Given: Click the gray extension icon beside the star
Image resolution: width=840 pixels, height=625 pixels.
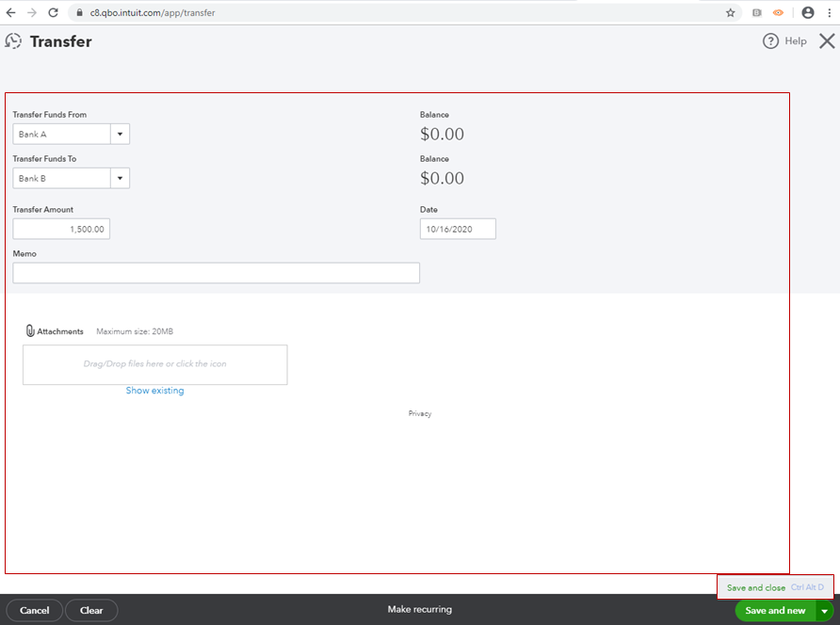Looking at the screenshot, I should pyautogui.click(x=756, y=13).
